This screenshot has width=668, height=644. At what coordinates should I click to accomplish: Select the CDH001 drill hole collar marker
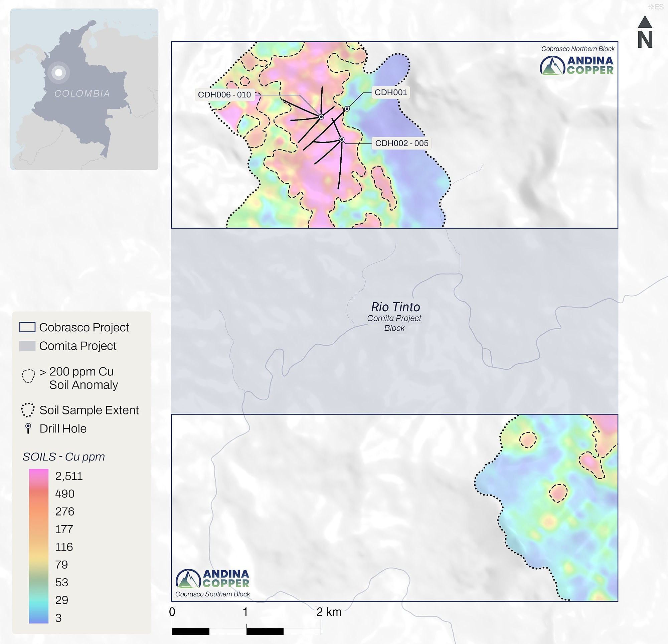coord(347,109)
